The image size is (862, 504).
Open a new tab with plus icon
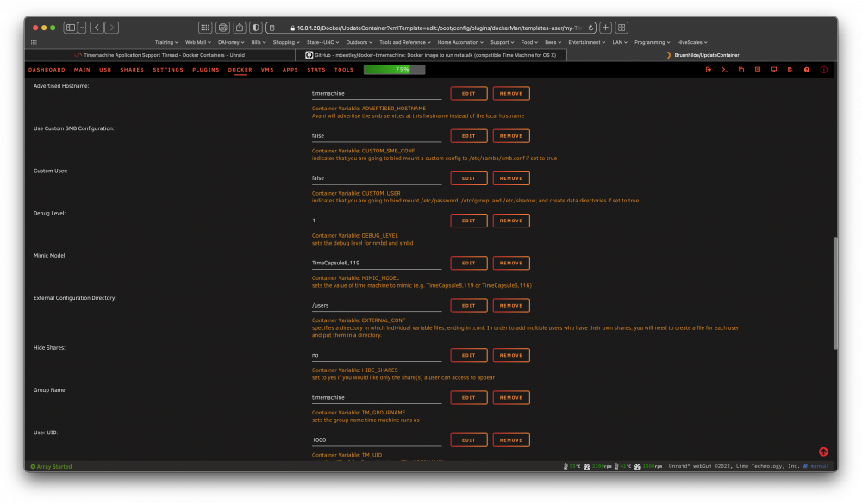click(x=605, y=28)
